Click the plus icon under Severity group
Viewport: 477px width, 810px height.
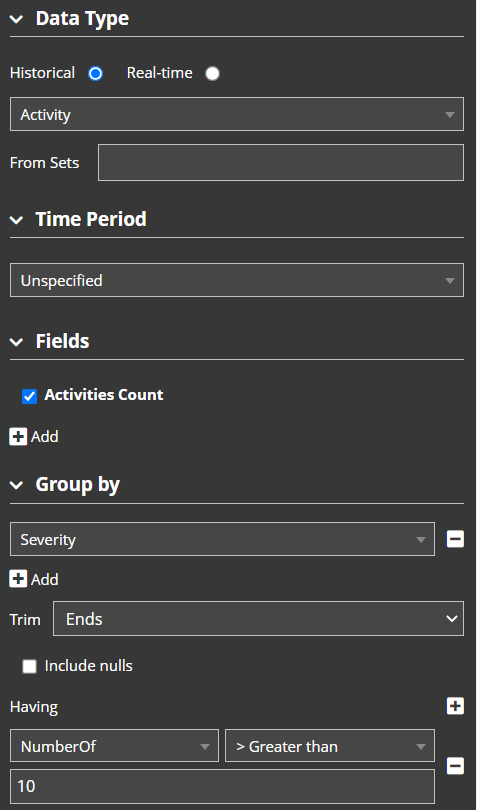tap(18, 579)
